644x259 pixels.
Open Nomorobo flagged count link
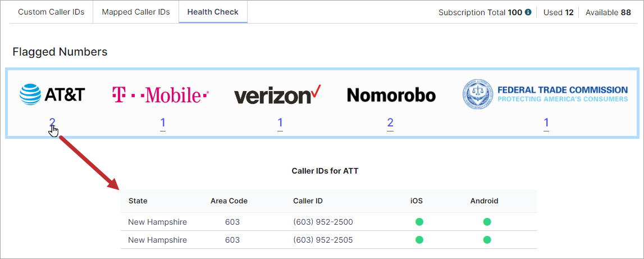coord(390,123)
